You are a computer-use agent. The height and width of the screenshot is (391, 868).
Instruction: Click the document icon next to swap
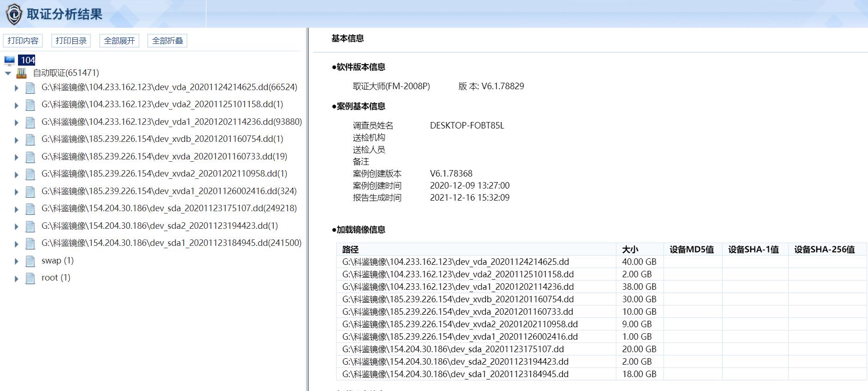[30, 261]
